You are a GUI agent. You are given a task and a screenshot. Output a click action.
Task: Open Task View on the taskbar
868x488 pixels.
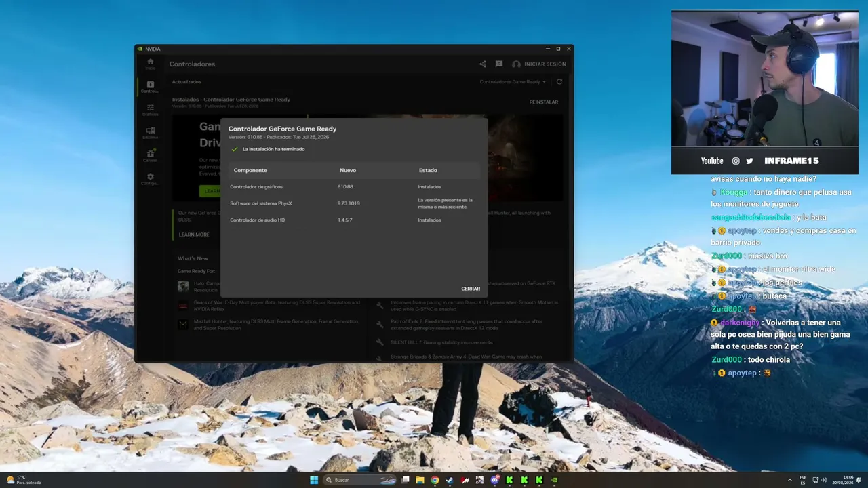(406, 480)
